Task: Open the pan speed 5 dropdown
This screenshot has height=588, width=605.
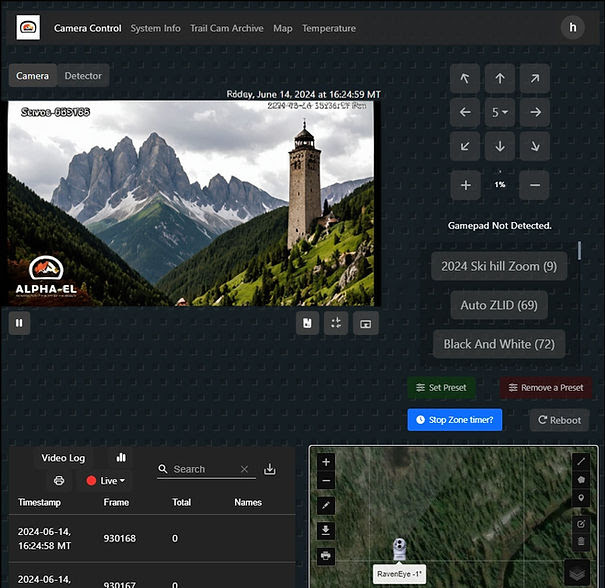Action: 500,113
